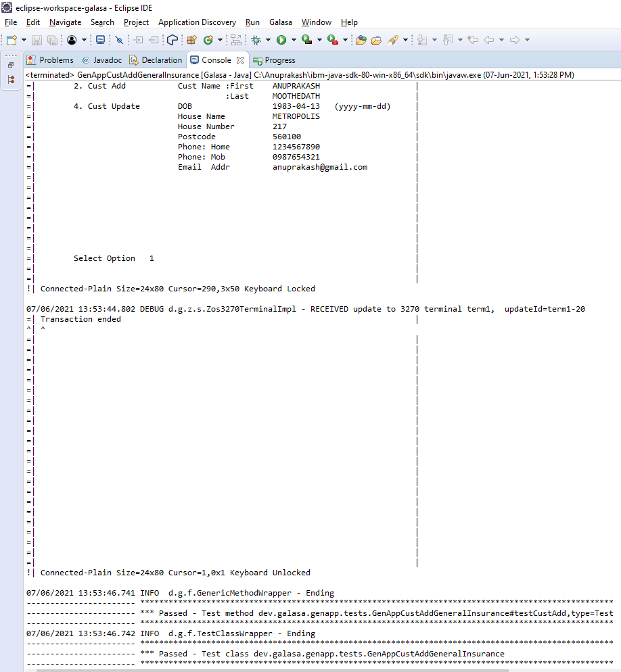Switch to the Declaration tab
The image size is (621, 672).
[x=156, y=60]
